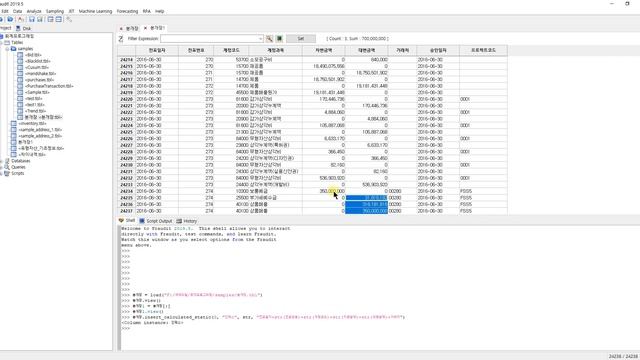Click the table icon beside PurchaseTransaction.tbl
Image resolution: width=640 pixels, height=360 pixels.
pyautogui.click(x=20, y=86)
